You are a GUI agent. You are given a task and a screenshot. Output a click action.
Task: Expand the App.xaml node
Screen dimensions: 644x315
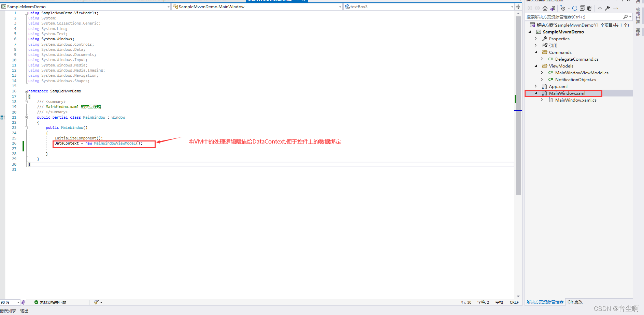[x=535, y=86]
